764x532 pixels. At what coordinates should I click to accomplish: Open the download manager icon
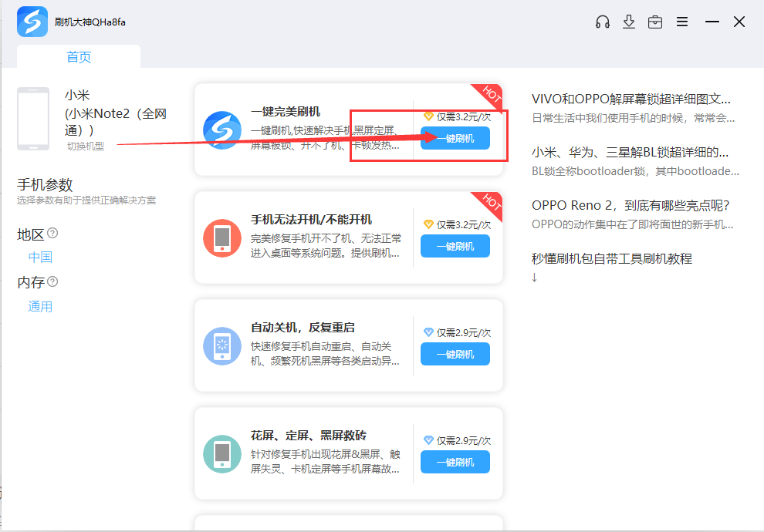pos(629,22)
